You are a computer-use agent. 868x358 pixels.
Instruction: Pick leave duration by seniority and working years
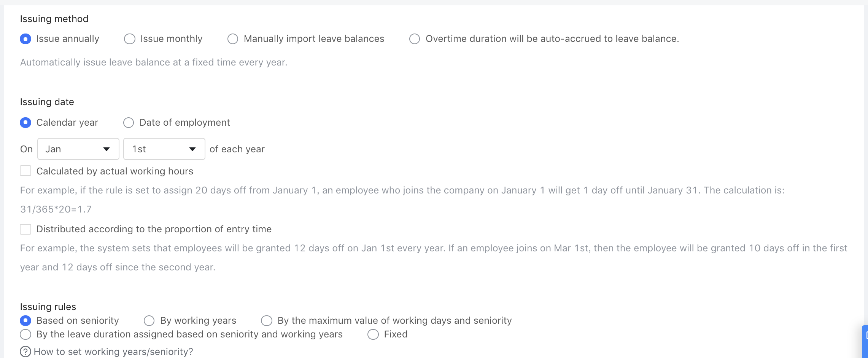pos(25,334)
